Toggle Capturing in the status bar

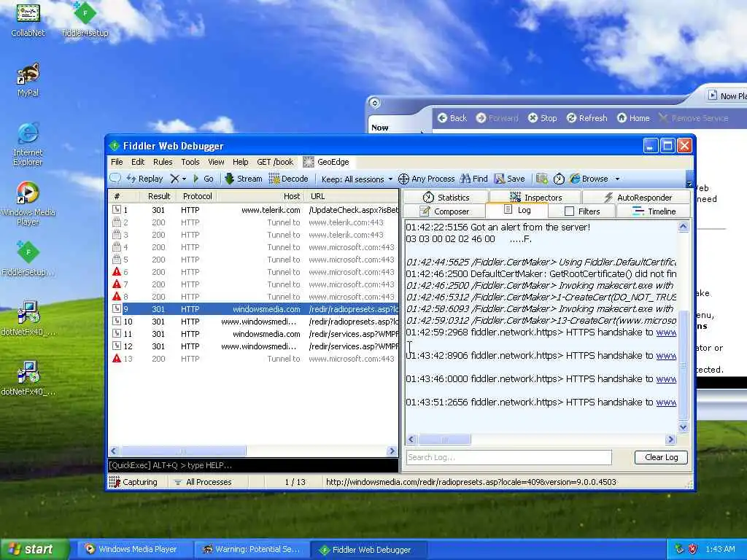click(133, 482)
